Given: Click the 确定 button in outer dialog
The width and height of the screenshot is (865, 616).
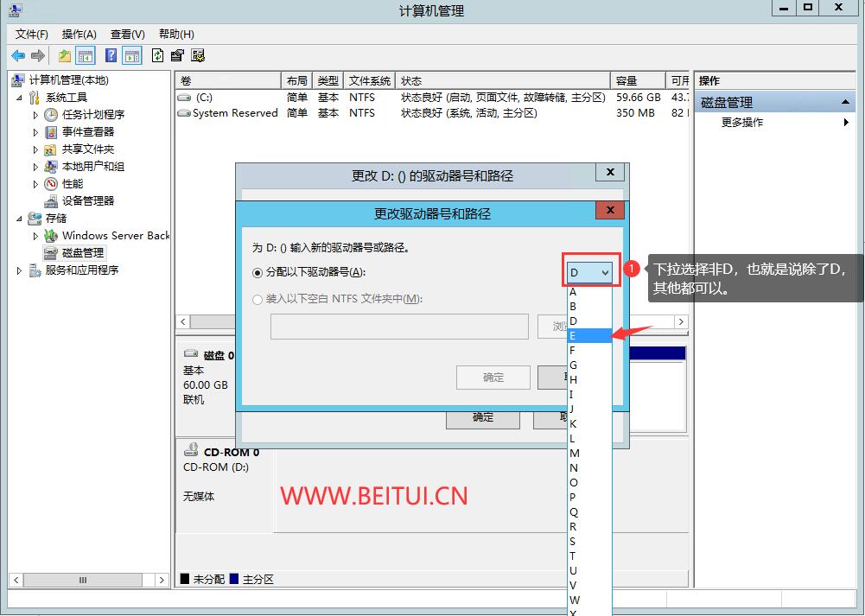Looking at the screenshot, I should [482, 417].
